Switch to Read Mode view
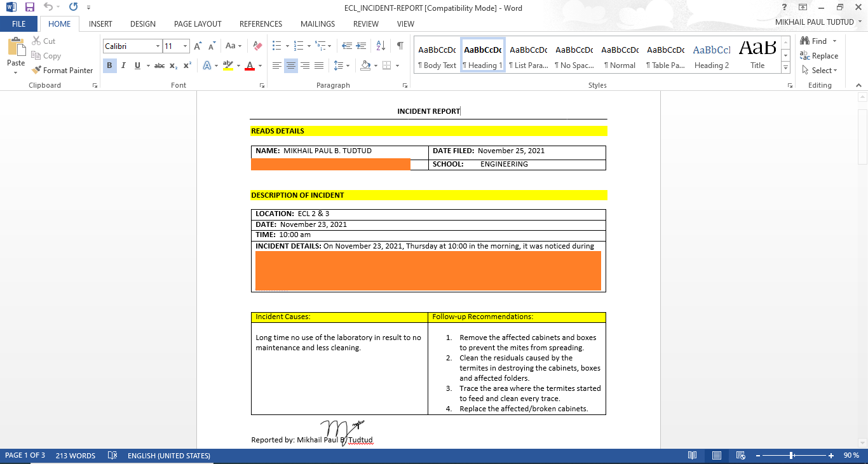The image size is (868, 464). point(693,456)
